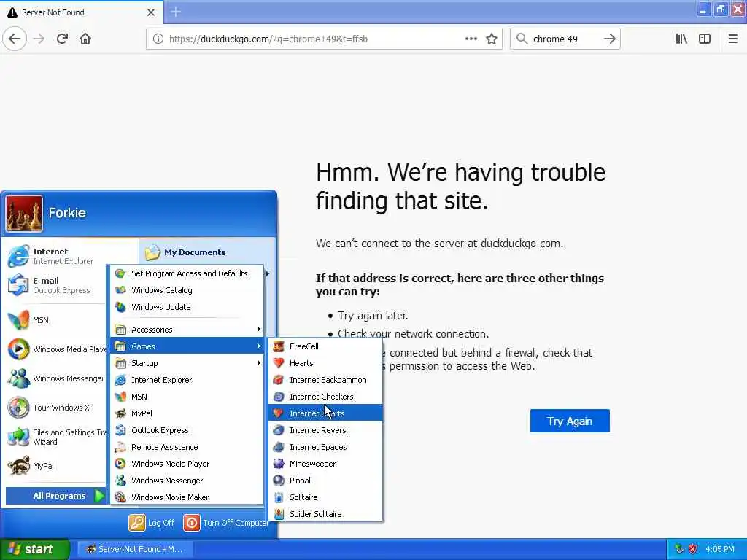Open Internet Checkers
Screen dimensions: 747x560
(325, 396)
